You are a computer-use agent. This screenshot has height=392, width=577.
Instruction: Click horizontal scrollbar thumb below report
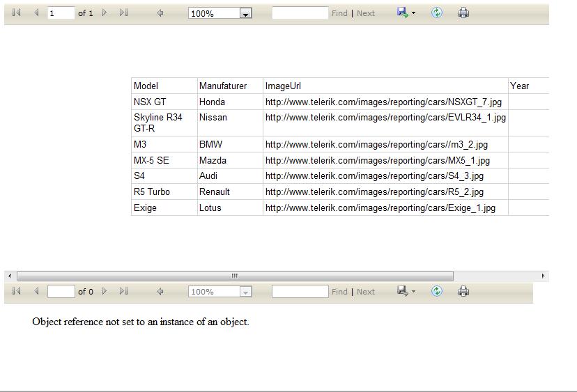235,276
